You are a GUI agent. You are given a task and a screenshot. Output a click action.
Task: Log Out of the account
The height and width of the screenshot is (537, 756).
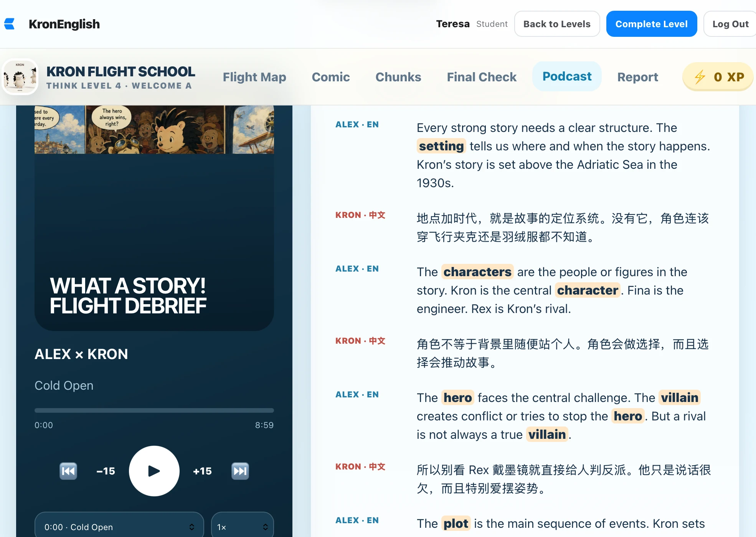730,24
